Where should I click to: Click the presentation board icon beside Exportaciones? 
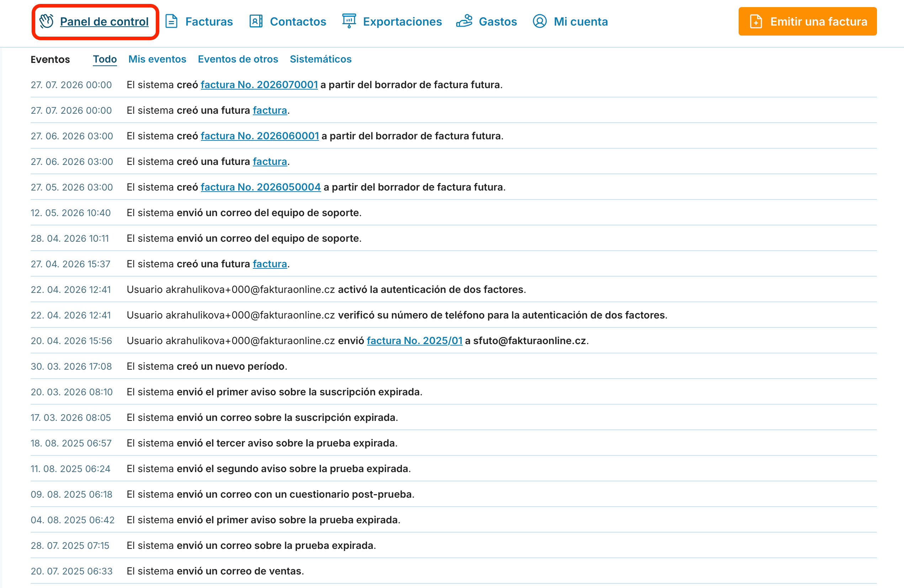349,21
